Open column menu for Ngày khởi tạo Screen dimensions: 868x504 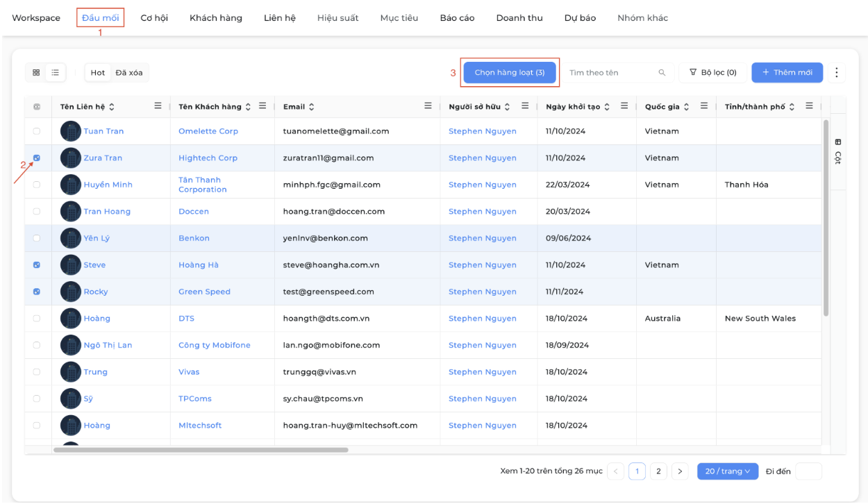[624, 106]
